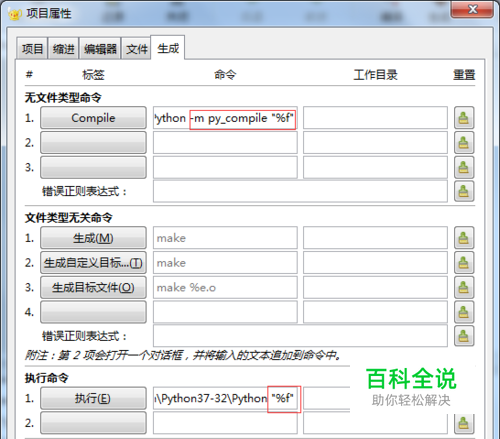Screen dimensions: 500x439
Task: Reset the filetype error regex field
Action: [464, 191]
